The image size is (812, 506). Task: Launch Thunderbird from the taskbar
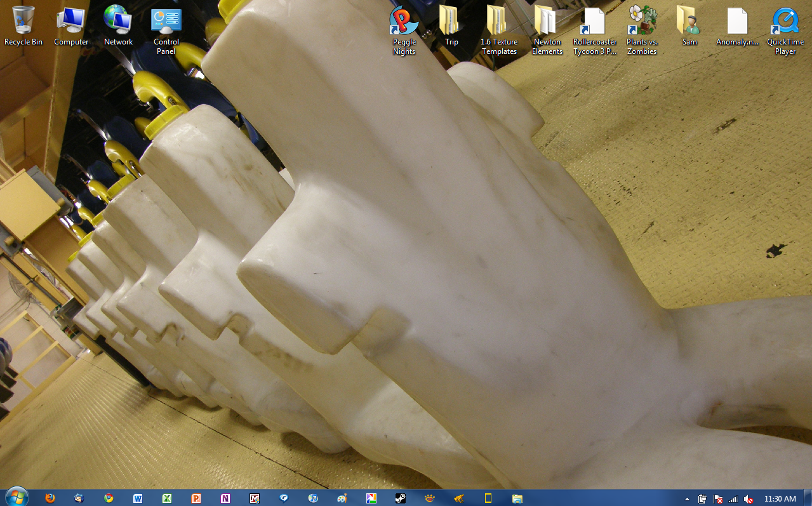point(79,498)
